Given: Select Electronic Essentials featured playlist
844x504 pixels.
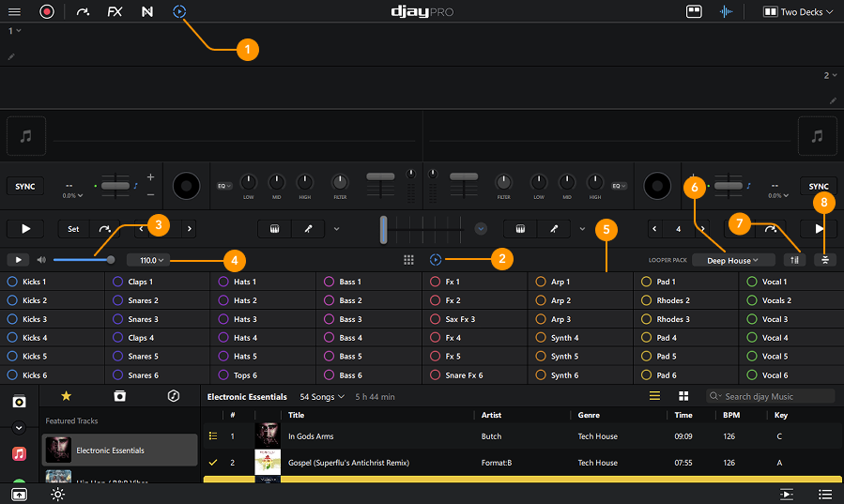Looking at the screenshot, I should tap(119, 451).
